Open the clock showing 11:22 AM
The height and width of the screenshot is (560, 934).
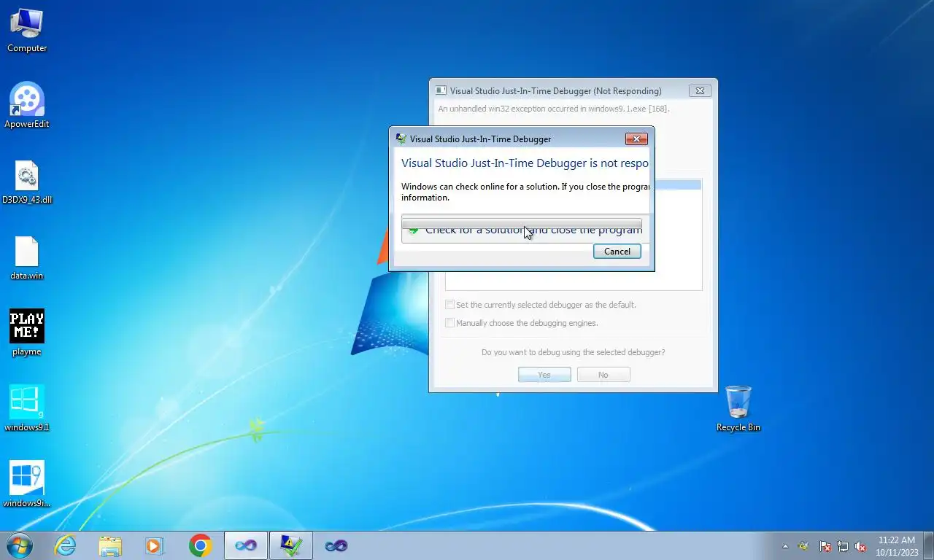[897, 545]
